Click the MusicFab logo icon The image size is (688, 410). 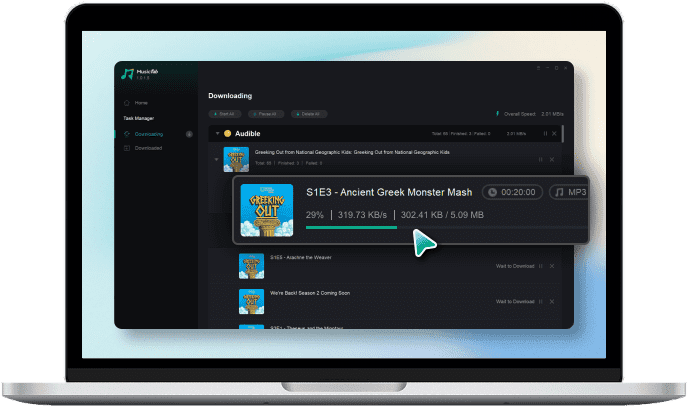127,74
